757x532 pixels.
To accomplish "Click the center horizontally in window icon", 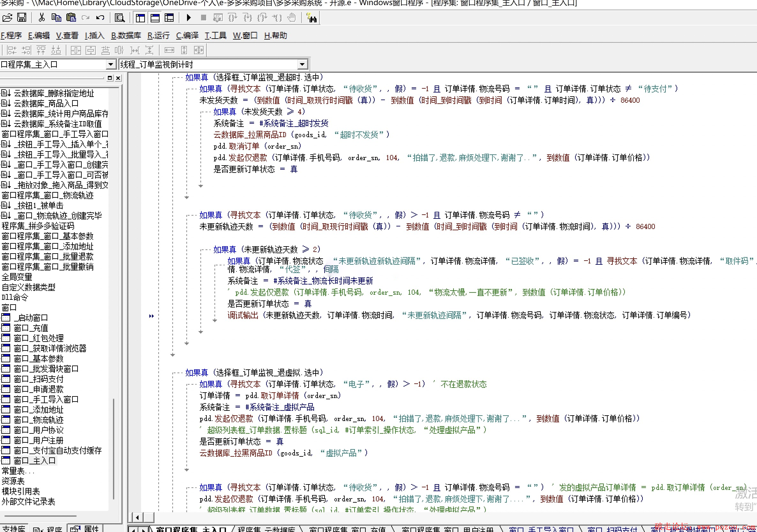I will click(x=76, y=50).
